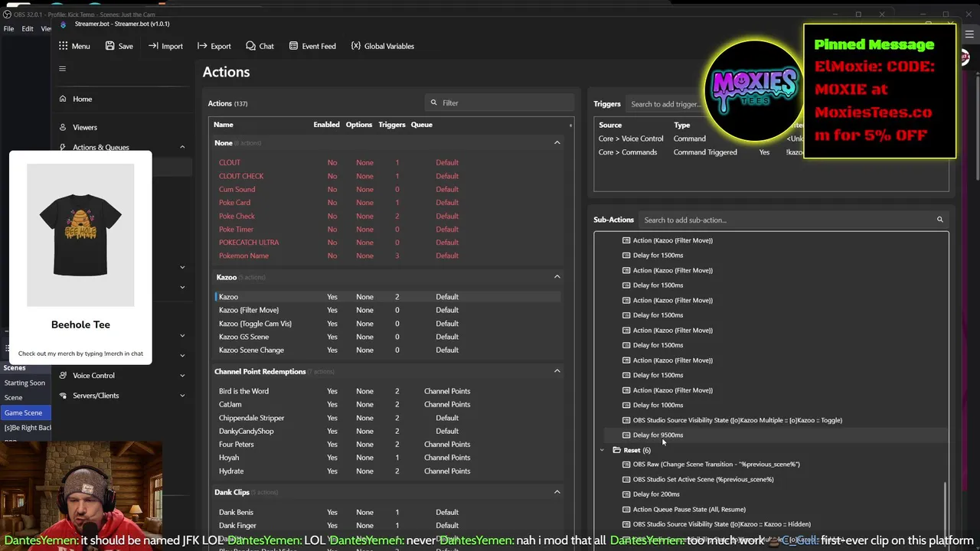Click the Beehole Tee merch thumbnail
The height and width of the screenshot is (551, 980).
[x=80, y=235]
